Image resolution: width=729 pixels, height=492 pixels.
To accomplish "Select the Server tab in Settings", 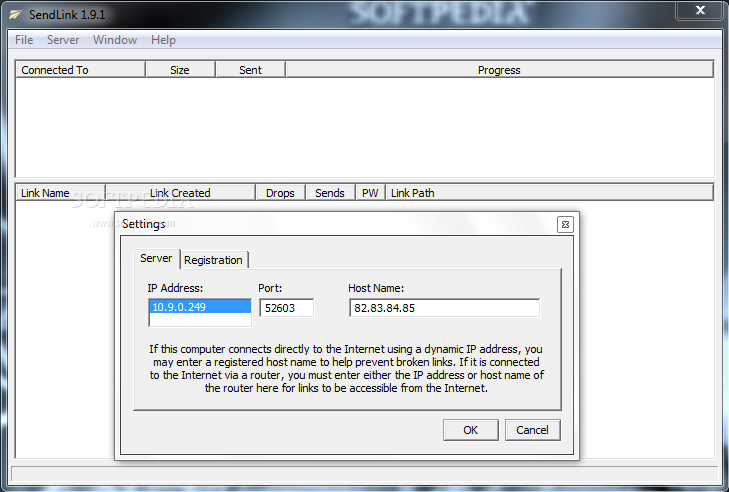I will coord(156,258).
